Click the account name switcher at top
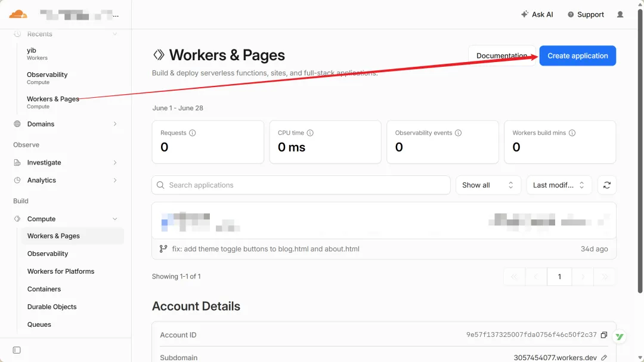Screen dimensions: 644x362 pyautogui.click(x=79, y=15)
